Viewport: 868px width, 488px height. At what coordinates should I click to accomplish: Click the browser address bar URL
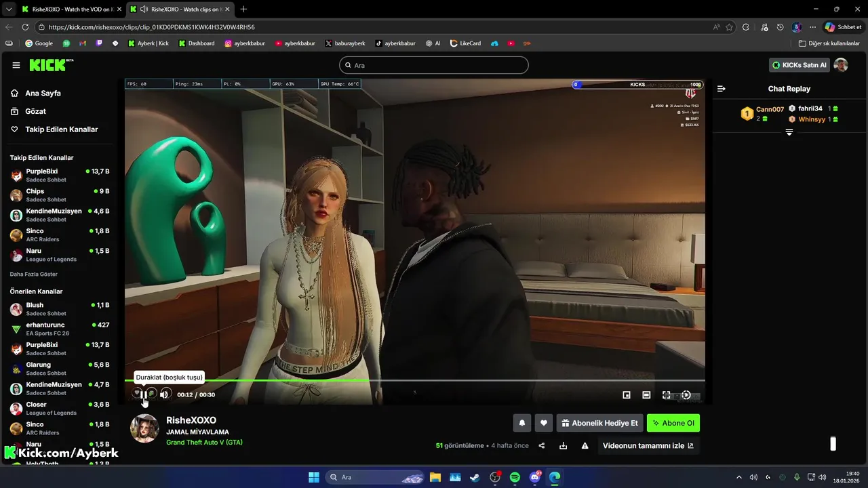[152, 27]
